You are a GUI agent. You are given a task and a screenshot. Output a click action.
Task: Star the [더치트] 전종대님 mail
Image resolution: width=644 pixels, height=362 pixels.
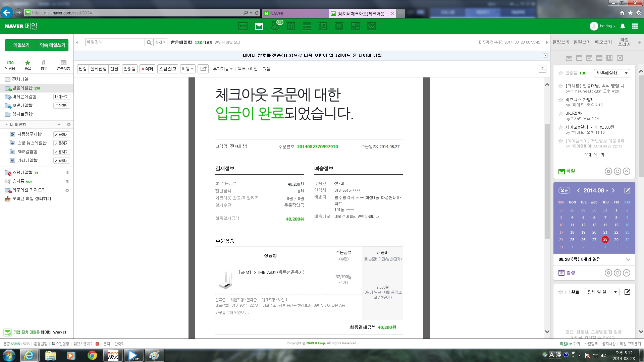560,86
